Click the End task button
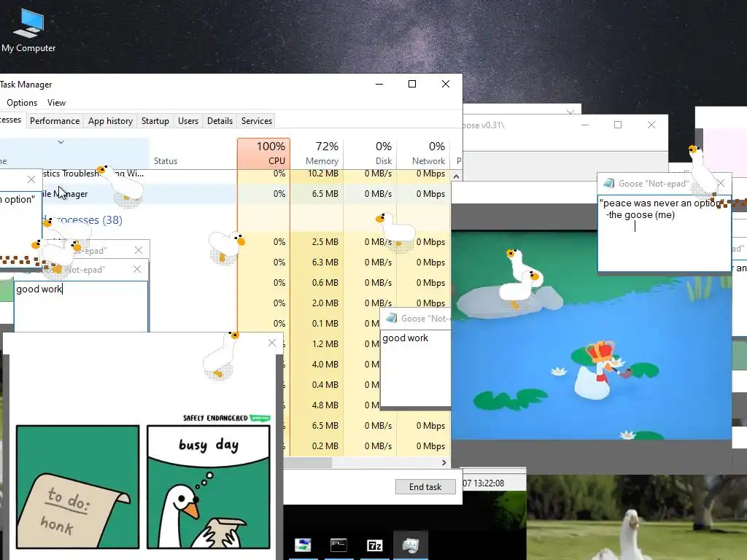 tap(425, 486)
